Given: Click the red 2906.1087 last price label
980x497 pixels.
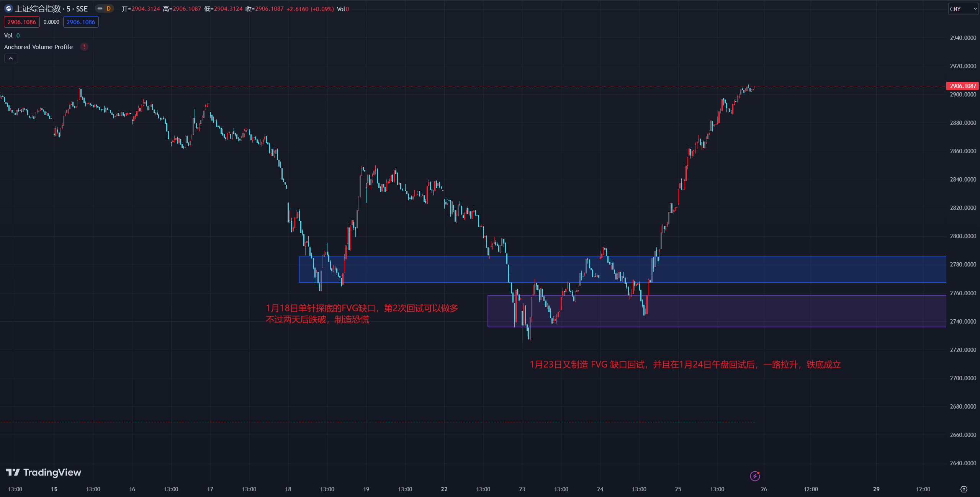Looking at the screenshot, I should coord(962,86).
